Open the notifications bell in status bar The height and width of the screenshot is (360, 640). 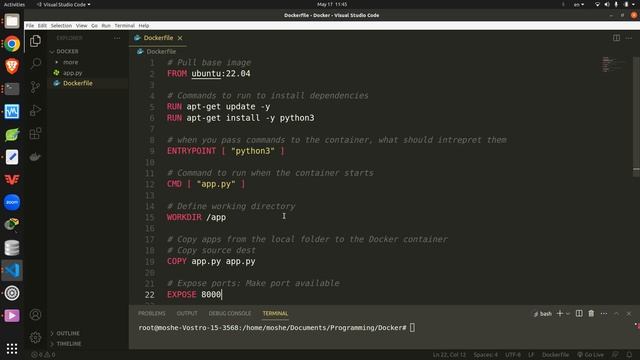[629, 355]
